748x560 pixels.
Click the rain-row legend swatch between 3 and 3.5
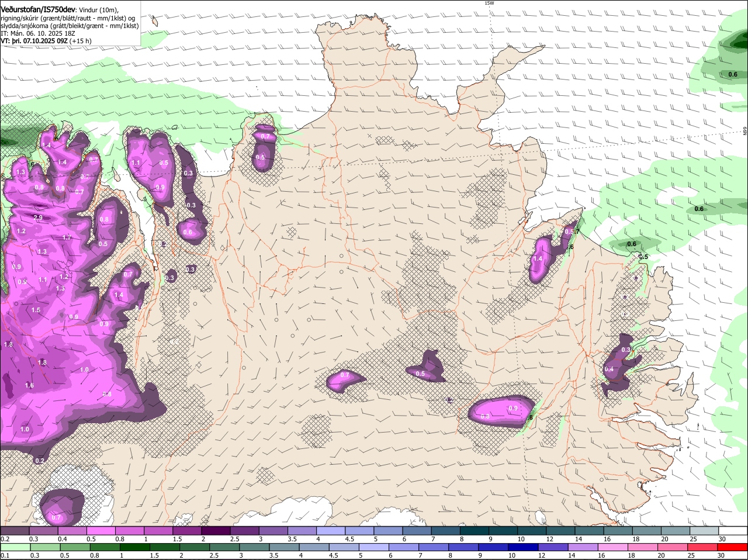pos(255,547)
